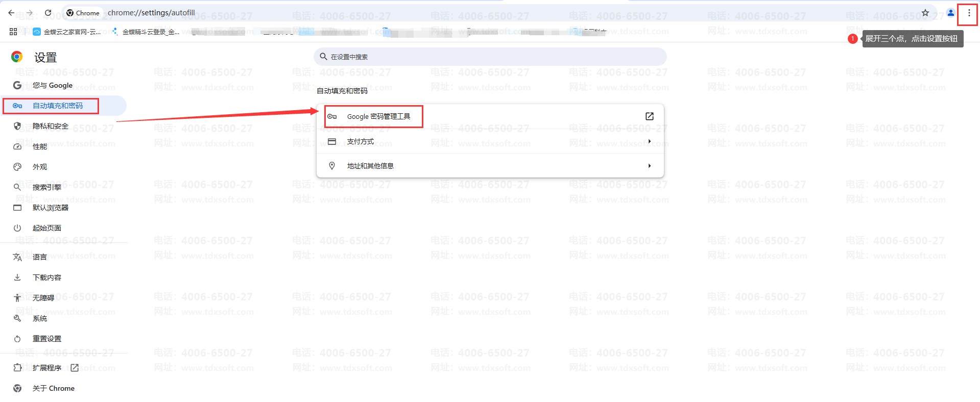Open the 金蝶云之家官网 bookmark
The height and width of the screenshot is (402, 980).
tap(67, 32)
